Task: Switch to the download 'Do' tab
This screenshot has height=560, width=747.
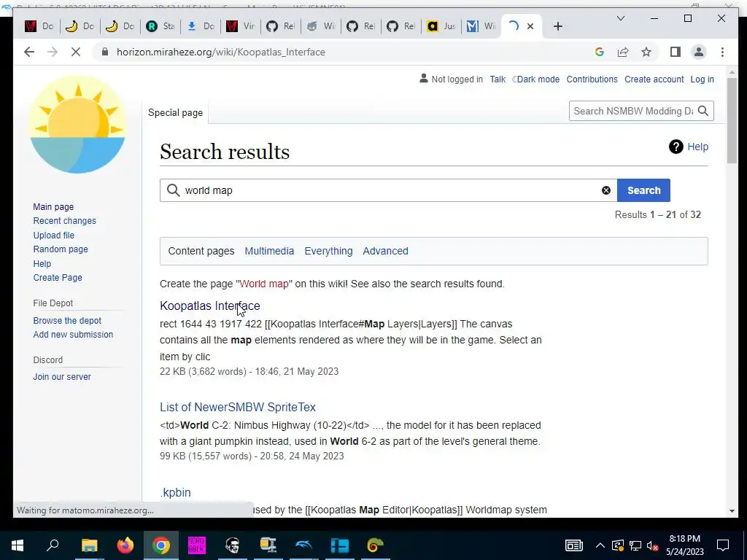Action: point(201,26)
